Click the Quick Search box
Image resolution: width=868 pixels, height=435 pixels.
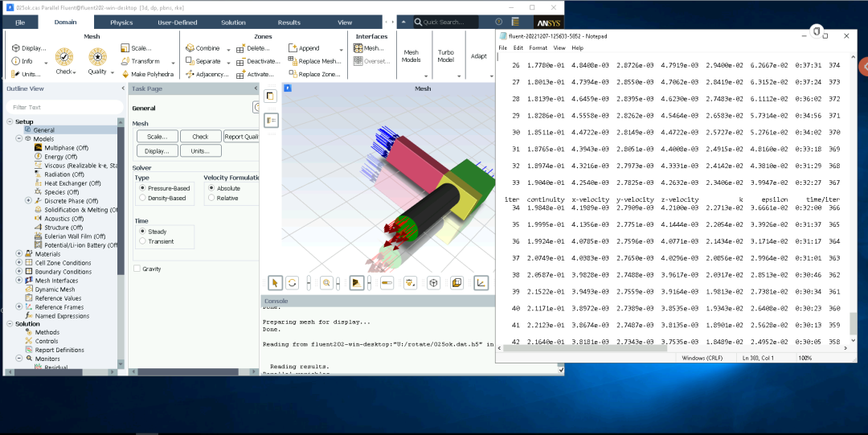[x=446, y=23]
